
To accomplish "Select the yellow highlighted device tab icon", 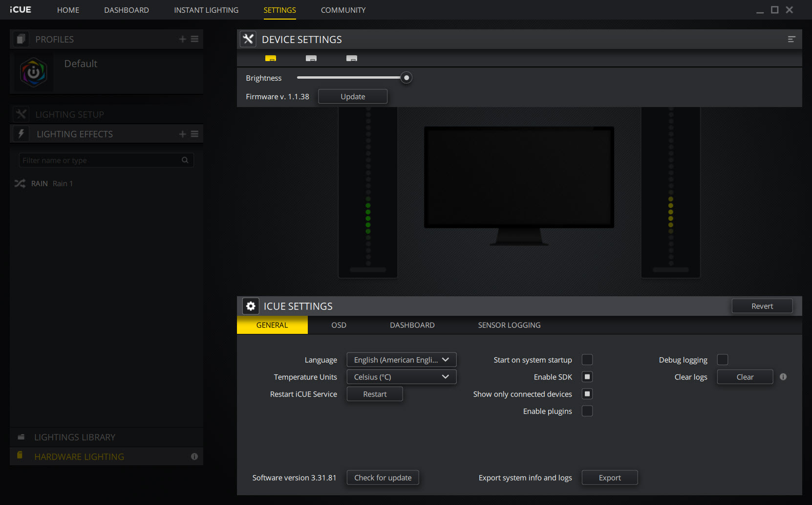I will 271,58.
